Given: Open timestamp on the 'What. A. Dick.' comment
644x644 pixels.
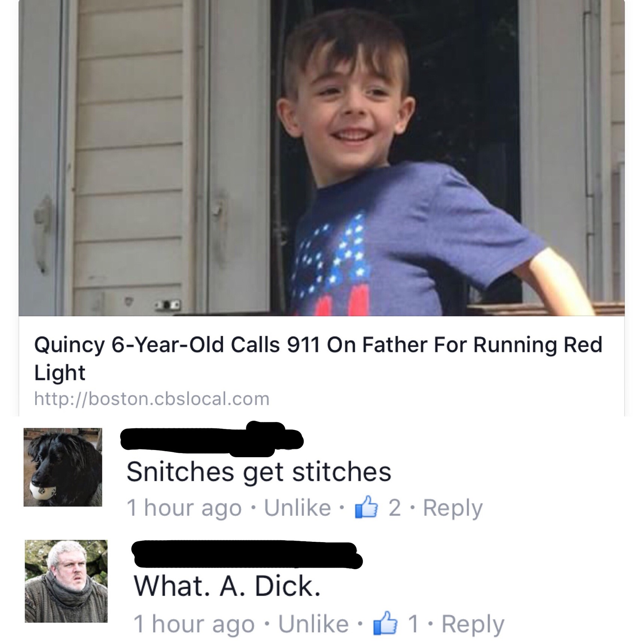Looking at the screenshot, I should 194,624.
